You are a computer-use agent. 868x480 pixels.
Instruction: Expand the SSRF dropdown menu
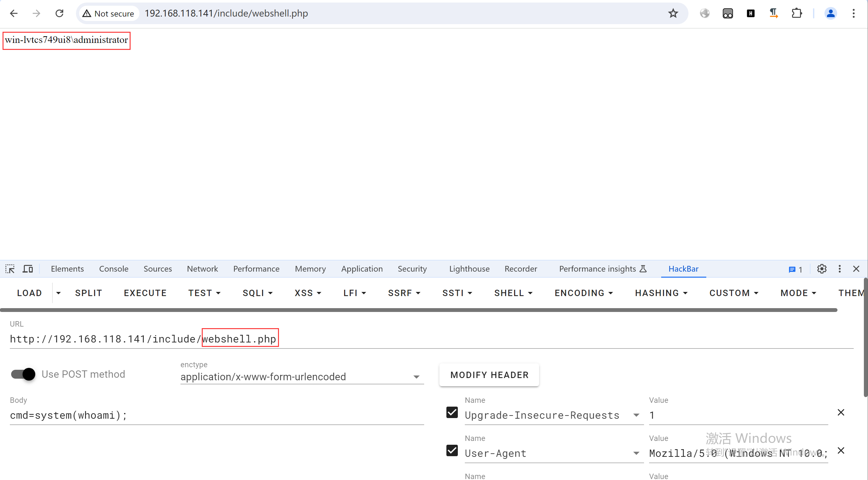pos(404,293)
